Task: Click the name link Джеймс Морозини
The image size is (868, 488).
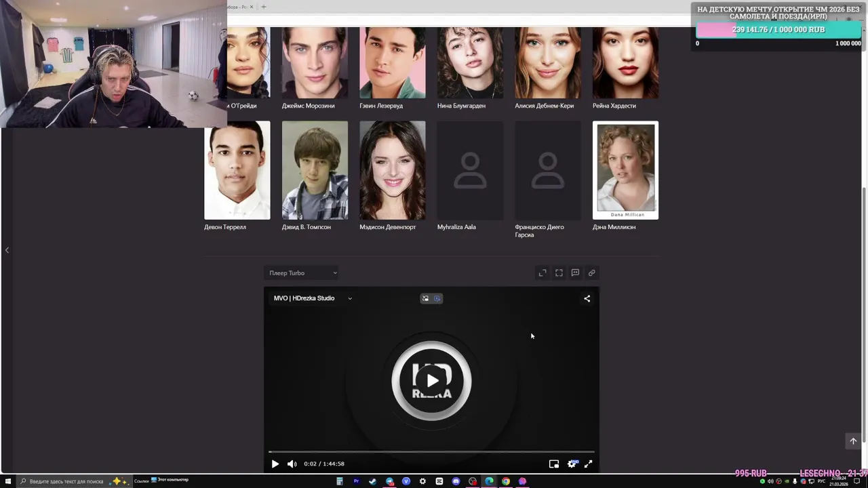Action: click(309, 106)
